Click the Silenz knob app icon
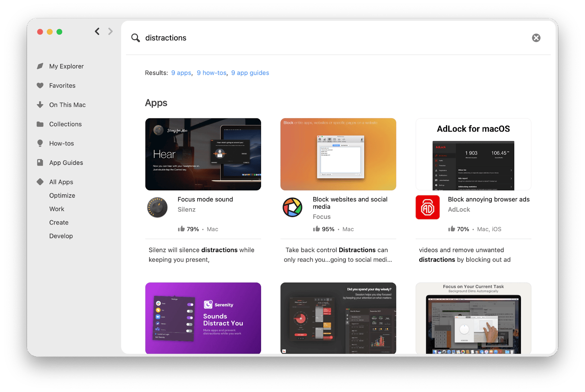This screenshot has height=392, width=585. (x=157, y=208)
